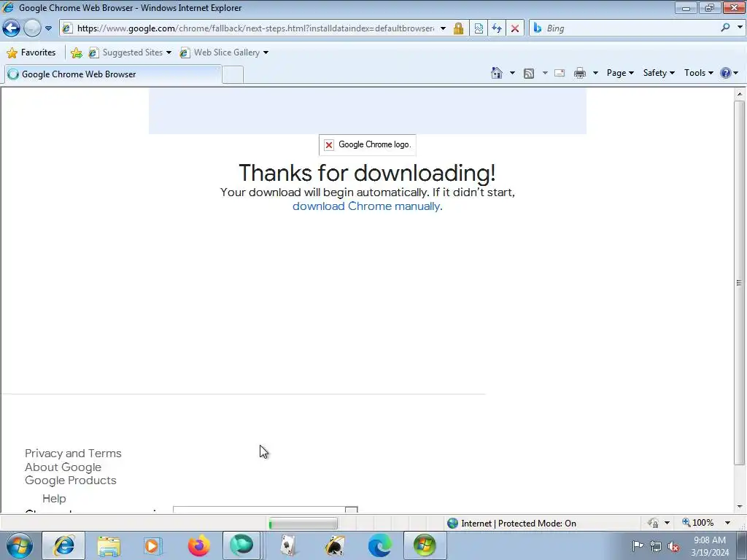This screenshot has height=560, width=747.
Task: Open Solitaire card game taskbar icon
Action: click(x=288, y=545)
